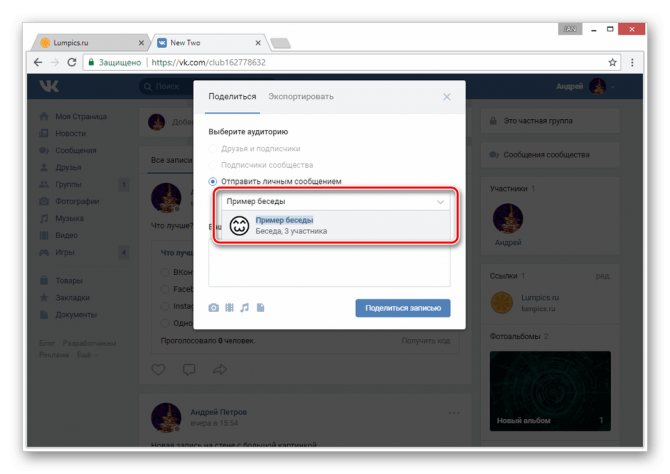Expand the recipient dropdown arrow
Image resolution: width=670 pixels, height=474 pixels.
click(441, 201)
